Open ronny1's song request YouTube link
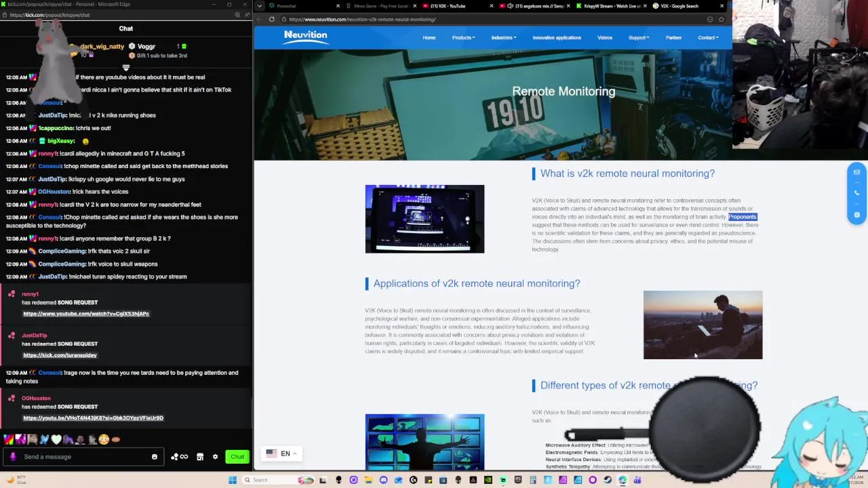868x488 pixels. (86, 314)
